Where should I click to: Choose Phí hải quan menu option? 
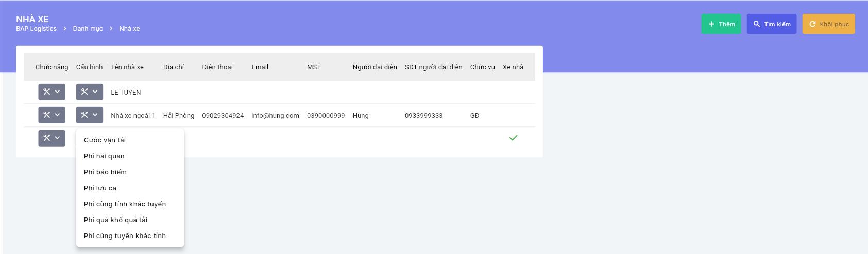[x=104, y=156]
